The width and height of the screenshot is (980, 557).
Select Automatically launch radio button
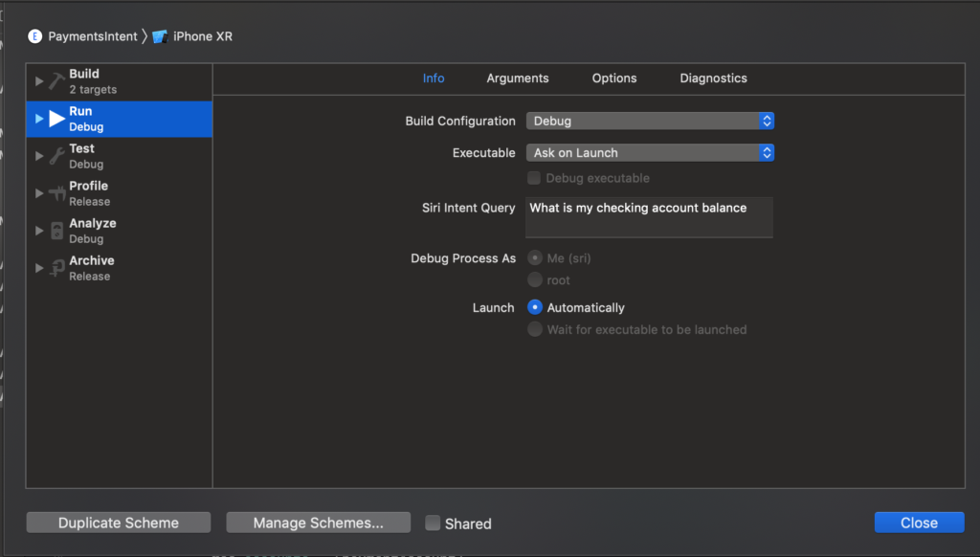coord(536,307)
